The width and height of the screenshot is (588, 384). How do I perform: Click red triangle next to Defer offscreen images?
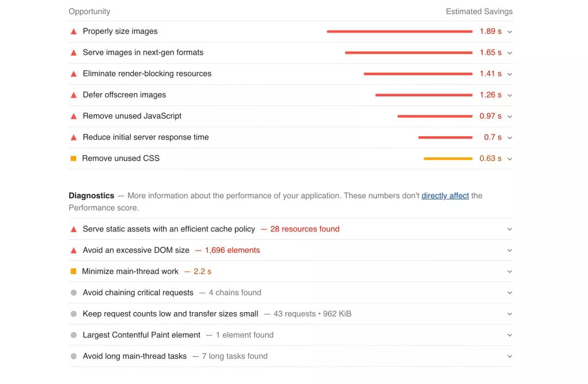pos(73,95)
